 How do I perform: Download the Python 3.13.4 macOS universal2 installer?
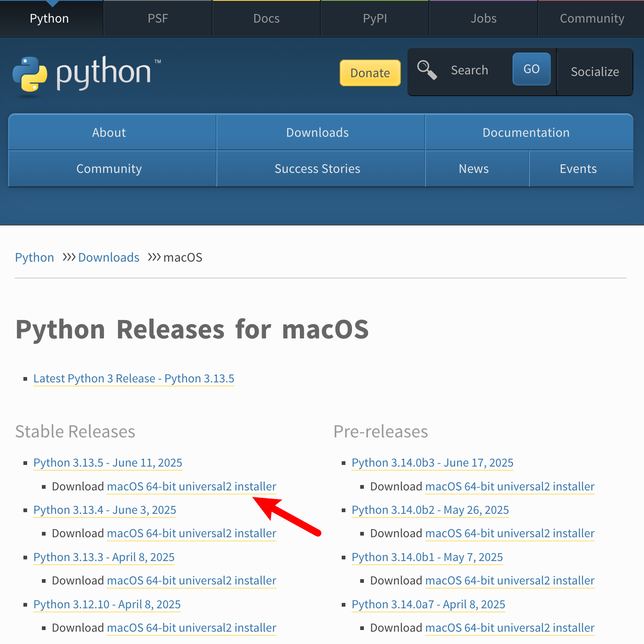(x=192, y=533)
